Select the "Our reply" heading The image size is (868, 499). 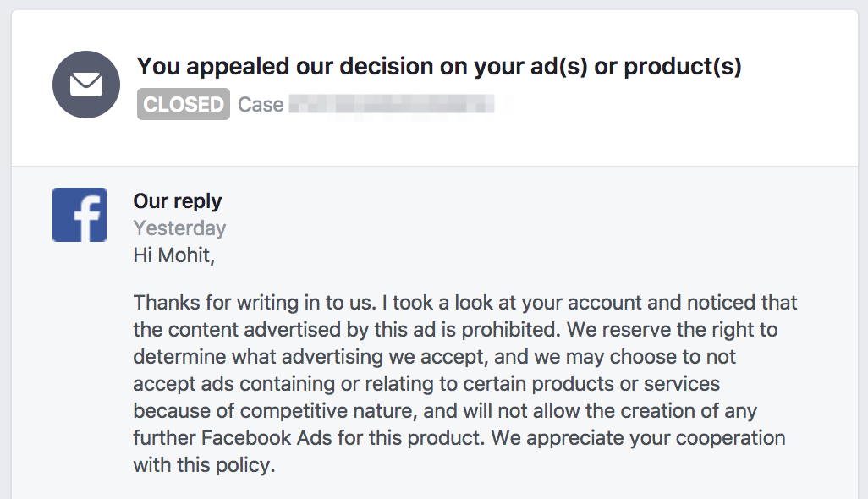178,201
